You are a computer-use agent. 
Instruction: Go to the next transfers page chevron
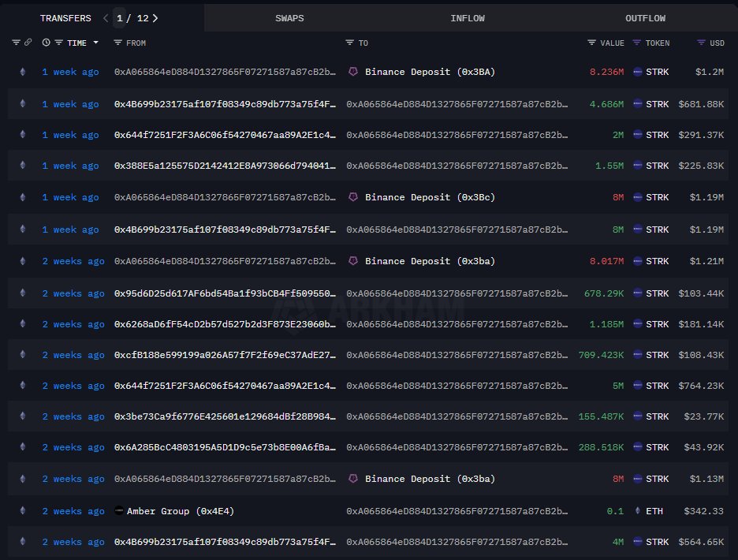(x=155, y=18)
